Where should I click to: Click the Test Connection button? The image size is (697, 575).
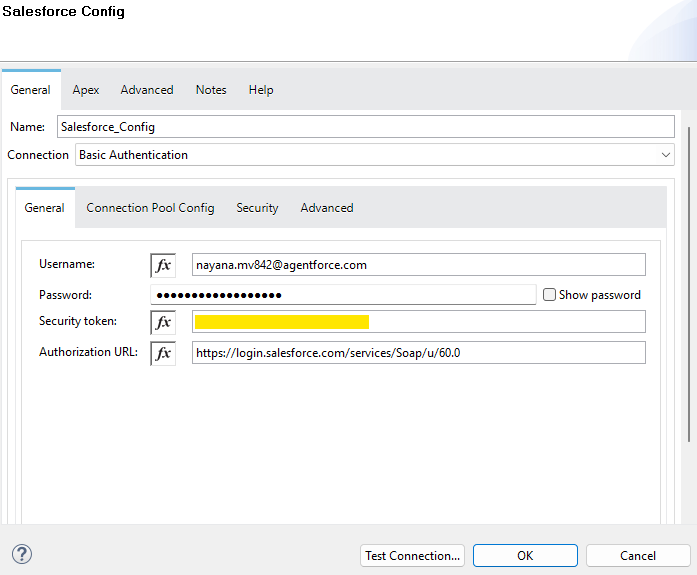tap(413, 555)
